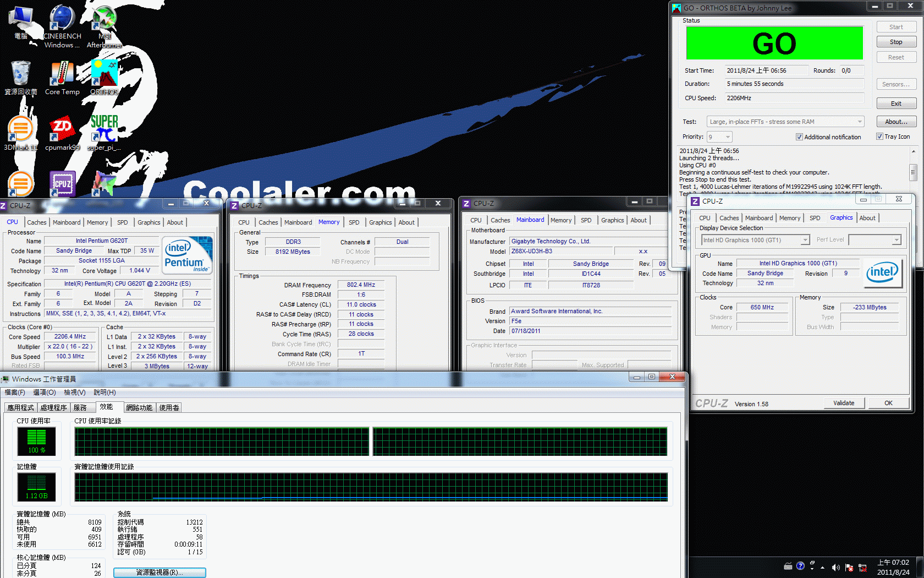
Task: Click the OK button in CPU-Z Graphics window
Action: point(888,403)
